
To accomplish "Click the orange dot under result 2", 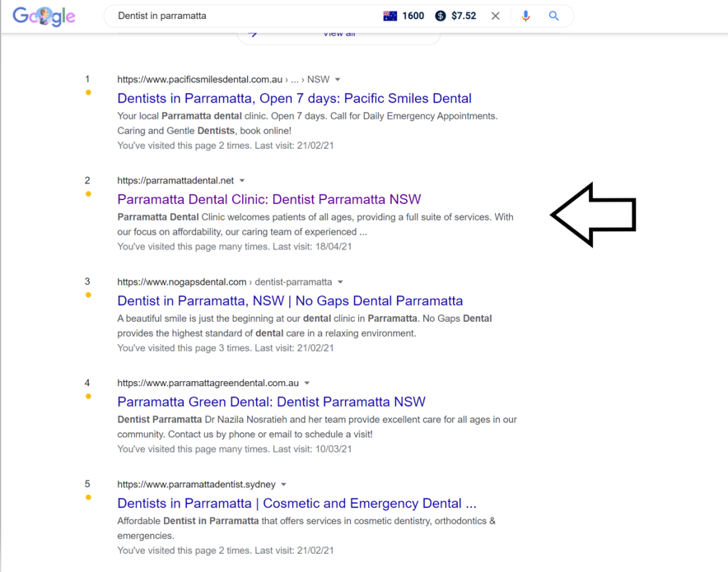I will pyautogui.click(x=88, y=194).
